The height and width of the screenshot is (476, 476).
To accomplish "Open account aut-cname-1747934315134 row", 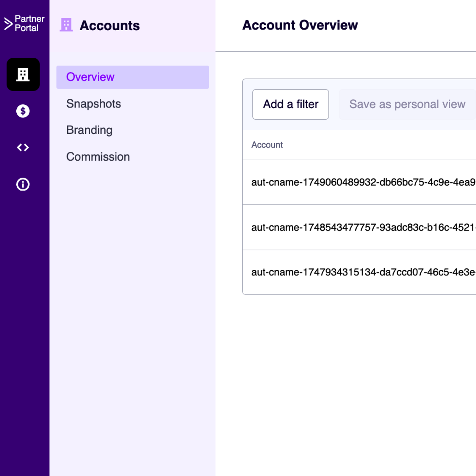I will tap(363, 272).
